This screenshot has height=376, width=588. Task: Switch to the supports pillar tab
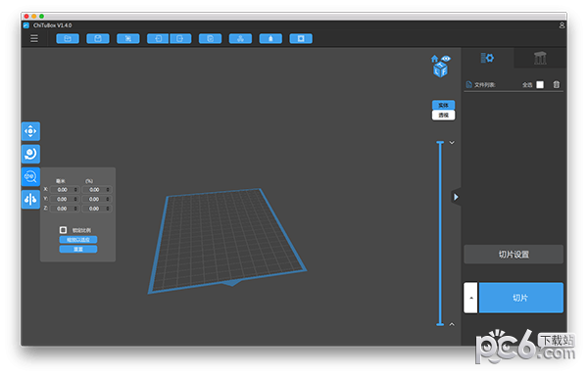point(540,58)
